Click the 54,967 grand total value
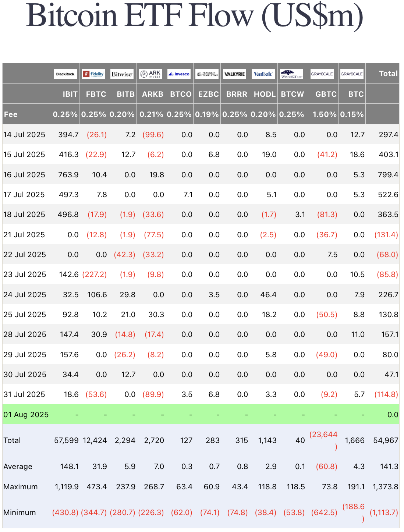The height and width of the screenshot is (532, 404). tap(386, 440)
